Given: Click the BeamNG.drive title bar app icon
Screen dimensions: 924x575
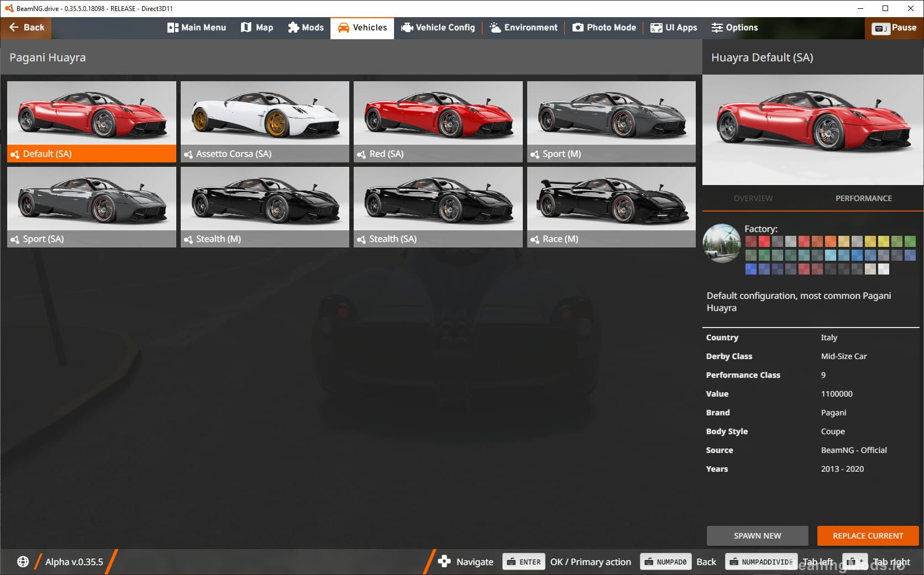Looking at the screenshot, I should tap(8, 8).
